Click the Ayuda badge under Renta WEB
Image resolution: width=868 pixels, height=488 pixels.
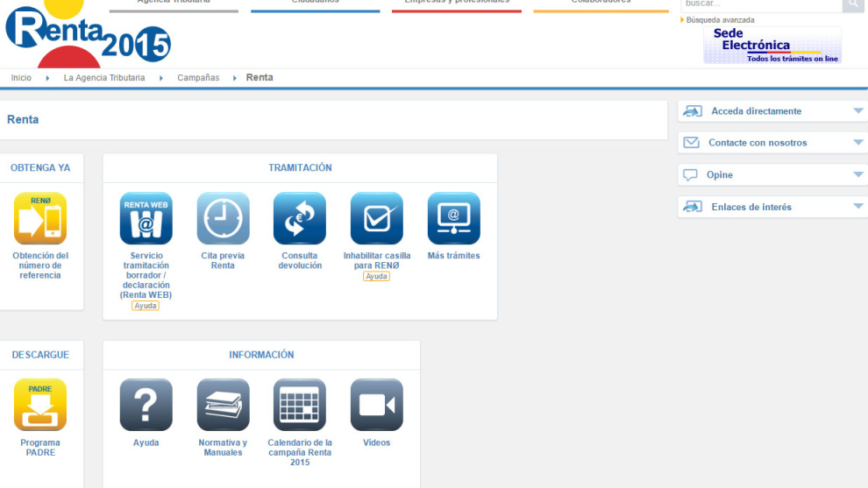point(145,306)
